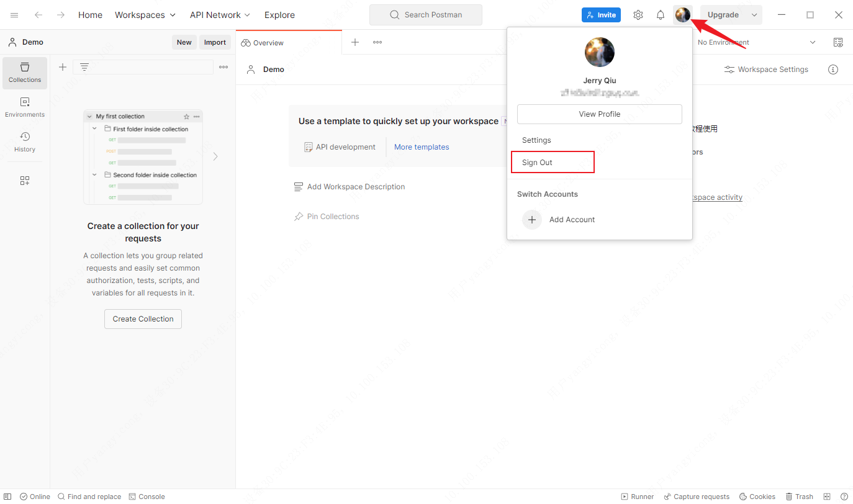The height and width of the screenshot is (504, 853).
Task: Click the Create Collection button
Action: tap(143, 319)
